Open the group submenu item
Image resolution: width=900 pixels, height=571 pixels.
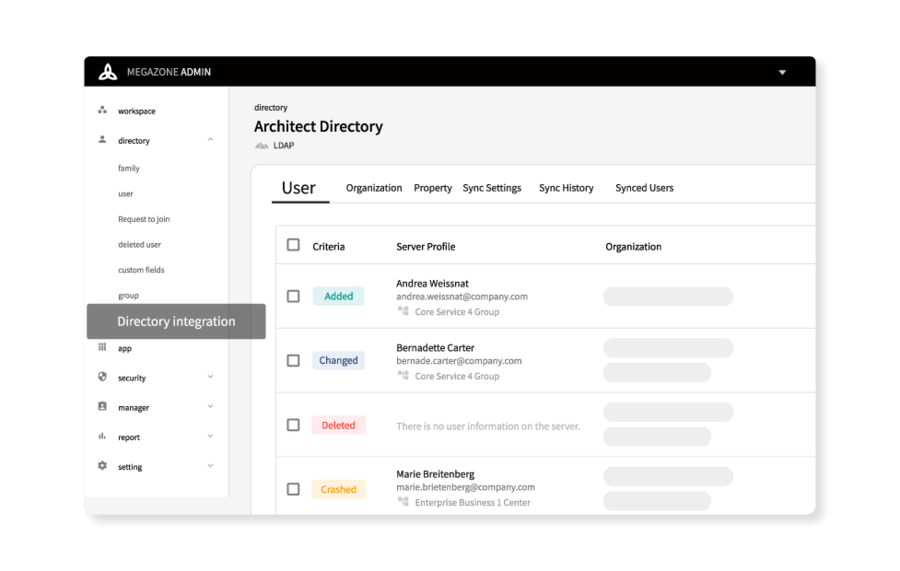[128, 296]
